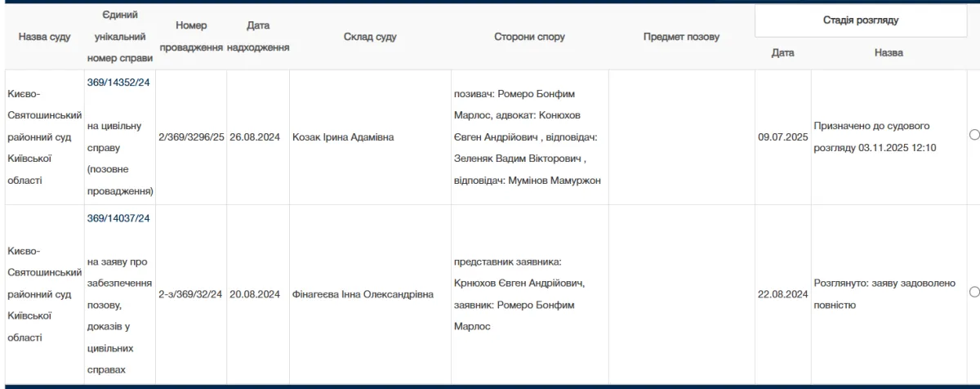Open case link 369/14037/24
Viewport: 980px width, 389px height.
(x=118, y=218)
